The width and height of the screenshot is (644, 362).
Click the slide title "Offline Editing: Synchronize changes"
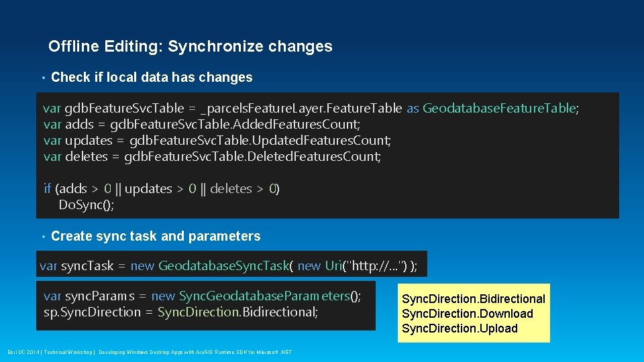pos(190,46)
